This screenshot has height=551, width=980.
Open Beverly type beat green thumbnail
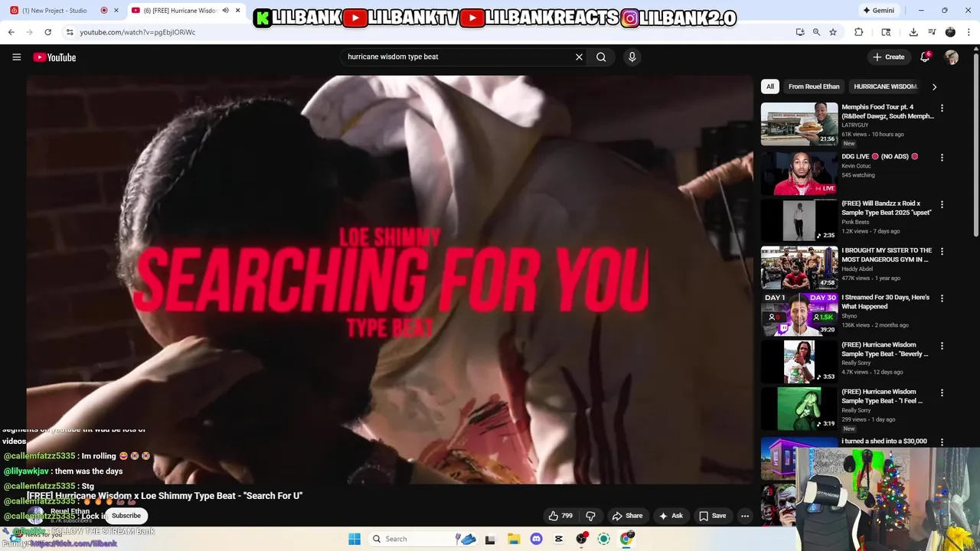(x=799, y=362)
